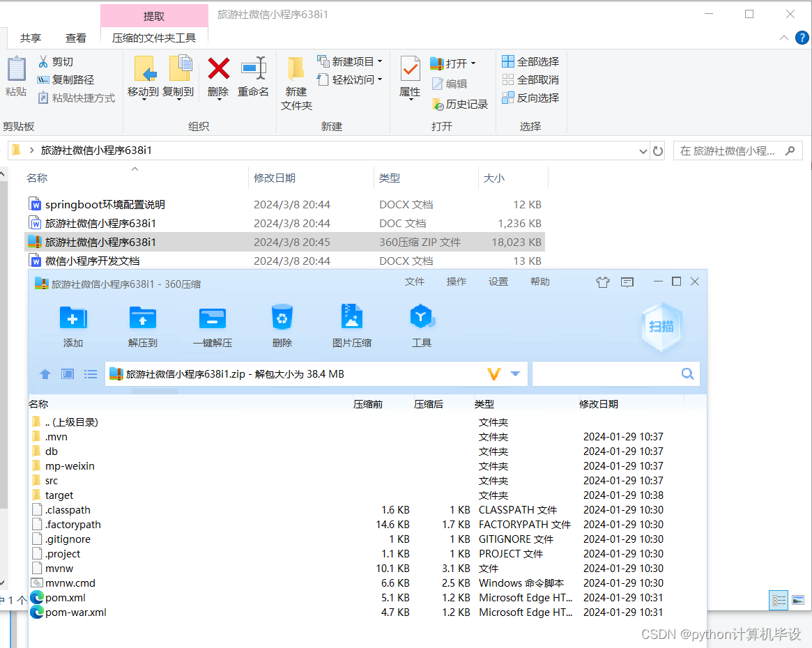Click the search magnifier in 360压缩
812x648 pixels.
(x=687, y=373)
